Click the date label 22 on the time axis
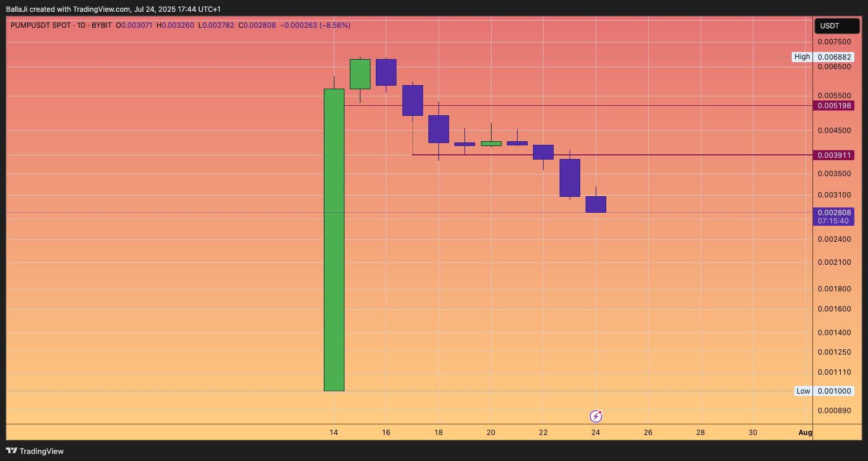The image size is (868, 461). 544,433
